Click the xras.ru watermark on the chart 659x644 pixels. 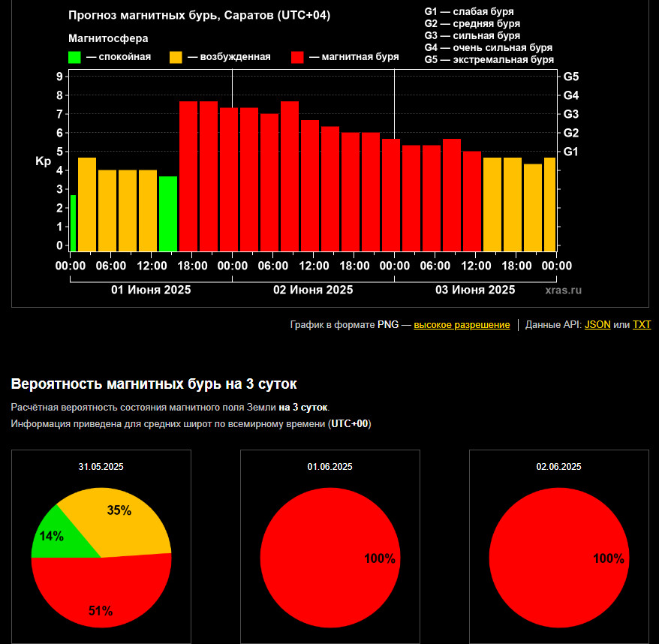point(563,290)
